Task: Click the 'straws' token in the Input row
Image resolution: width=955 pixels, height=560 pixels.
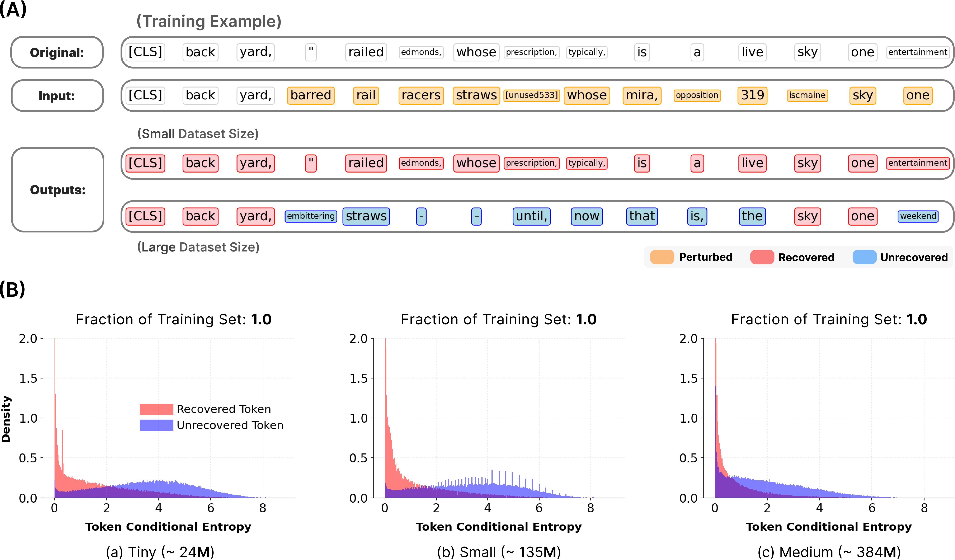Action: tap(476, 95)
